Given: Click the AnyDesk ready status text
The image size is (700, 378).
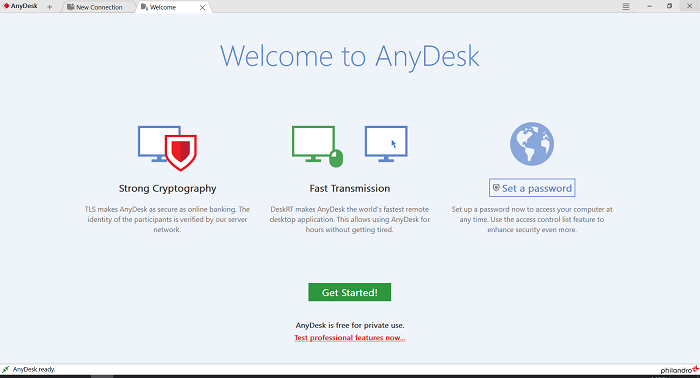Looking at the screenshot, I should click(x=34, y=370).
